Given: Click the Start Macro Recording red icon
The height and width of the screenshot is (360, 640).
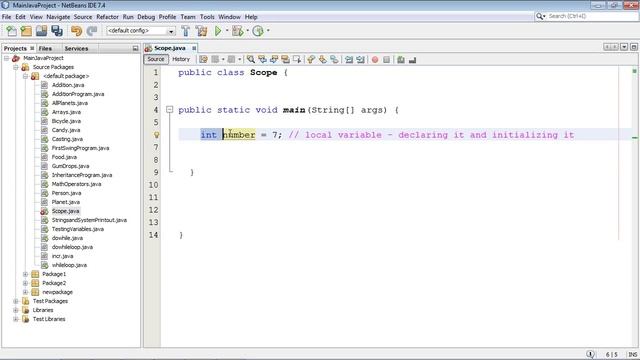Looking at the screenshot, I should click(375, 60).
